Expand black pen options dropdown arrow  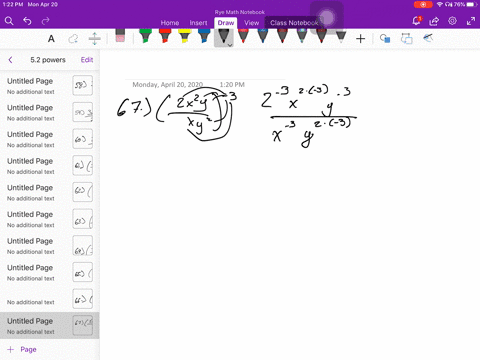tap(230, 45)
